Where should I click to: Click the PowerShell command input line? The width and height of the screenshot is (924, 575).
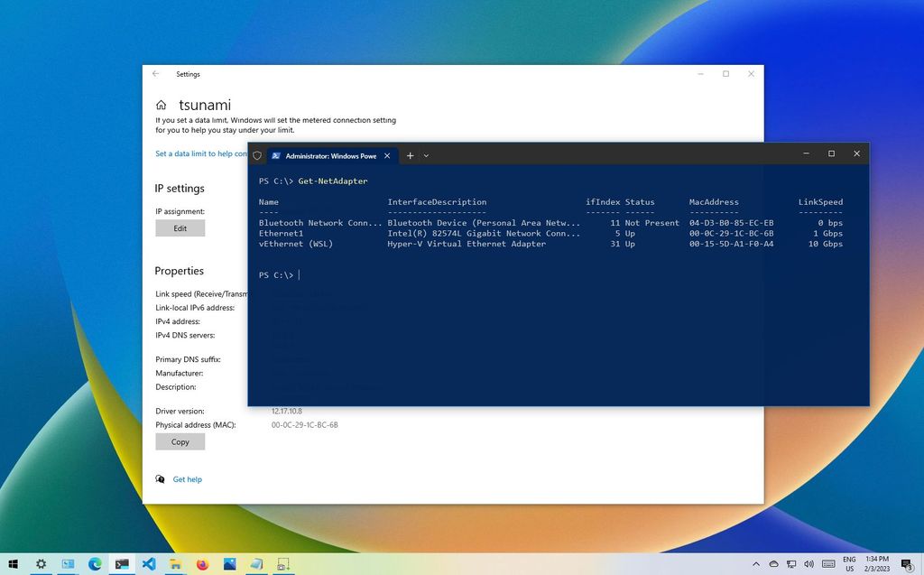pos(298,274)
